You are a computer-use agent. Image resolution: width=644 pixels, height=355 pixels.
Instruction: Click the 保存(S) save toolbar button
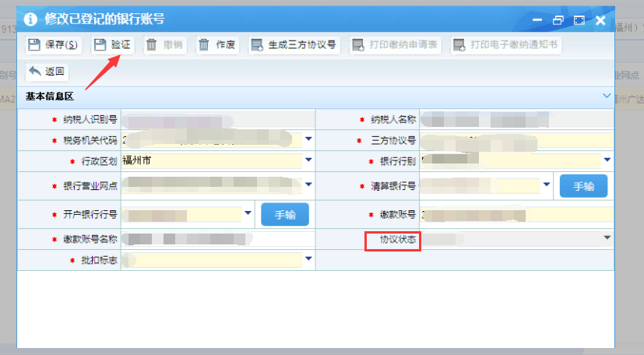coord(54,45)
